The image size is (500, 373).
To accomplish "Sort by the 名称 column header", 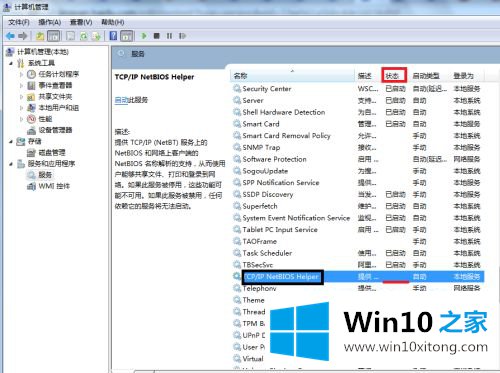I will coord(292,76).
